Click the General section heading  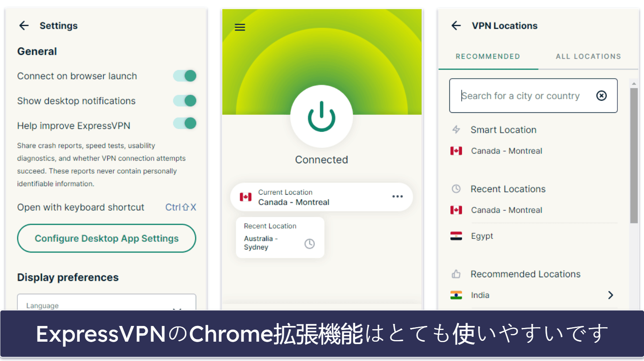click(37, 52)
